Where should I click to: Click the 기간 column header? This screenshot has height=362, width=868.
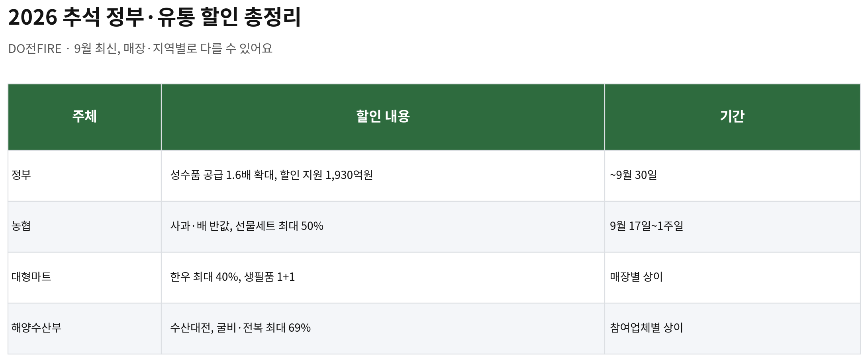732,117
